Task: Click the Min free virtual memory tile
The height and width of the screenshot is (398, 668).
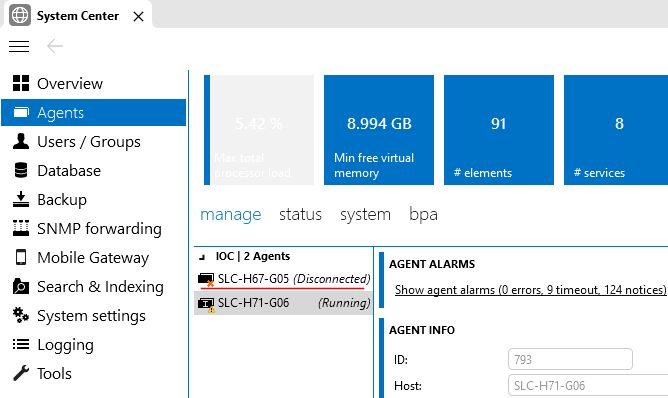Action: pyautogui.click(x=379, y=130)
